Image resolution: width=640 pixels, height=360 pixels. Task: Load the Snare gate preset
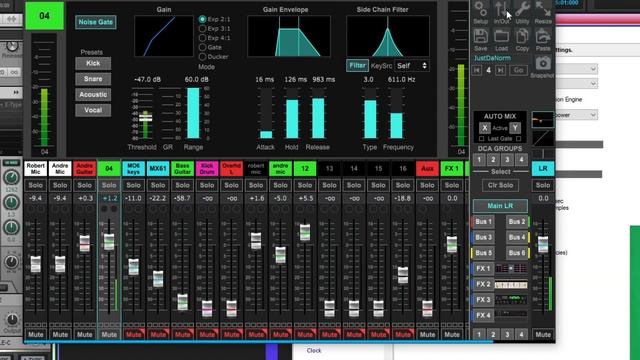93,79
